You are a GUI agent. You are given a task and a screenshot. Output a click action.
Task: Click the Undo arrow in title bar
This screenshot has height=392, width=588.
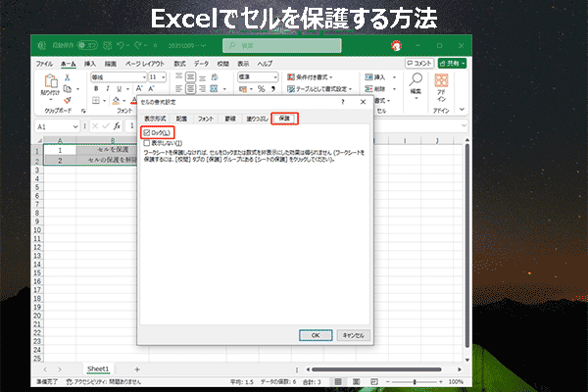[121, 45]
